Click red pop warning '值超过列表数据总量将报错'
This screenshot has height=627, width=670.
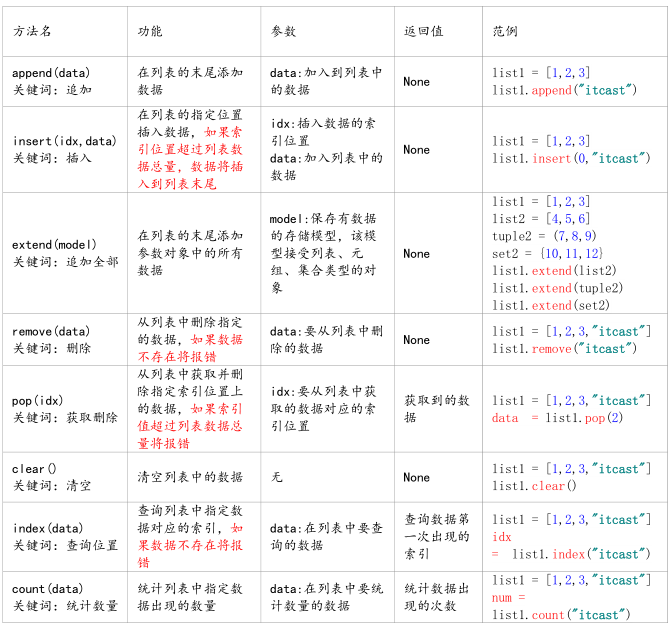190,435
